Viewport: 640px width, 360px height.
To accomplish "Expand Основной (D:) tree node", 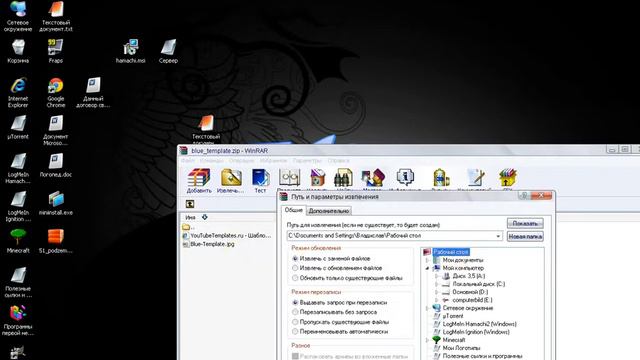I will click(436, 292).
